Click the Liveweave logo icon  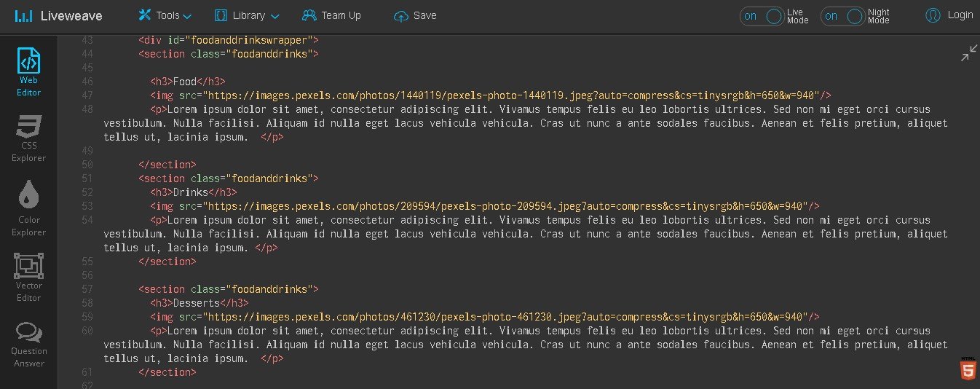point(23,16)
